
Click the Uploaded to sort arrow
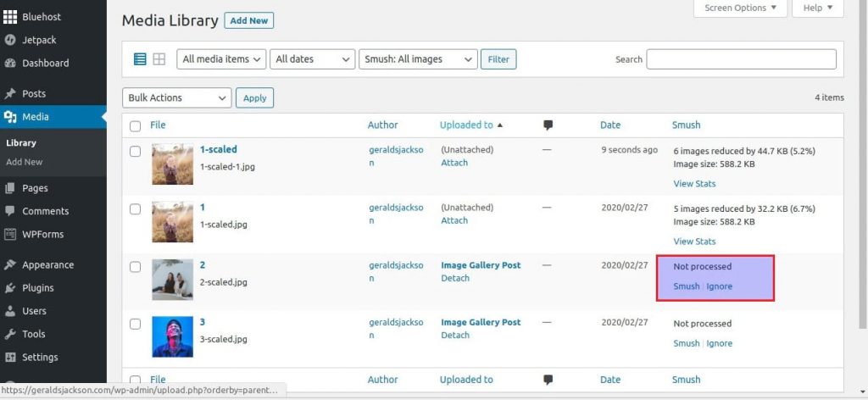point(500,125)
